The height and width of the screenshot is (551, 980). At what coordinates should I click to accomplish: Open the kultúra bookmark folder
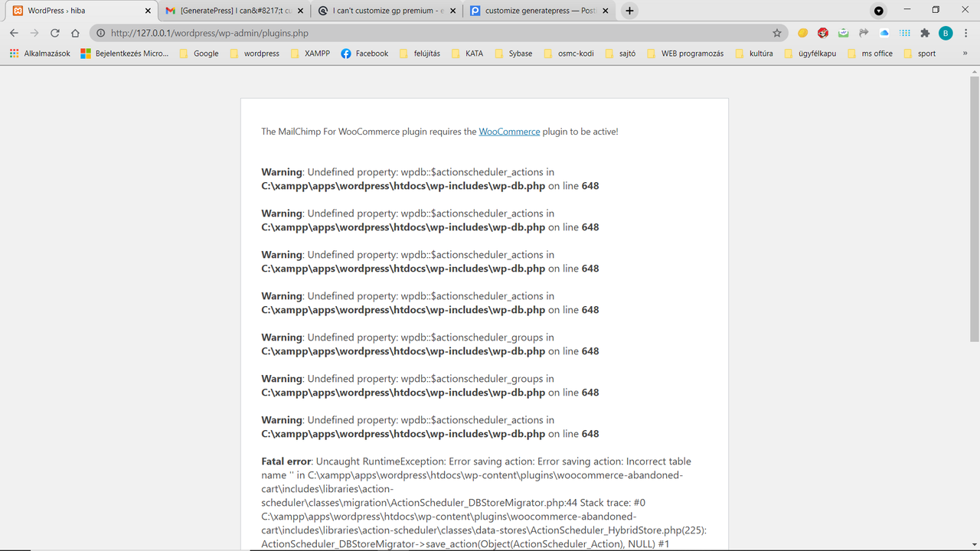[x=754, y=54]
